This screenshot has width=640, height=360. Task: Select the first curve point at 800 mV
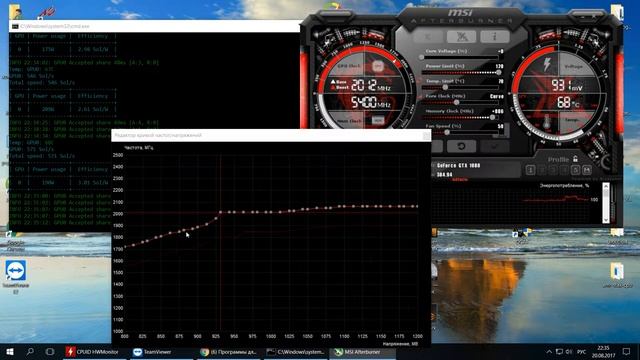coord(124,247)
